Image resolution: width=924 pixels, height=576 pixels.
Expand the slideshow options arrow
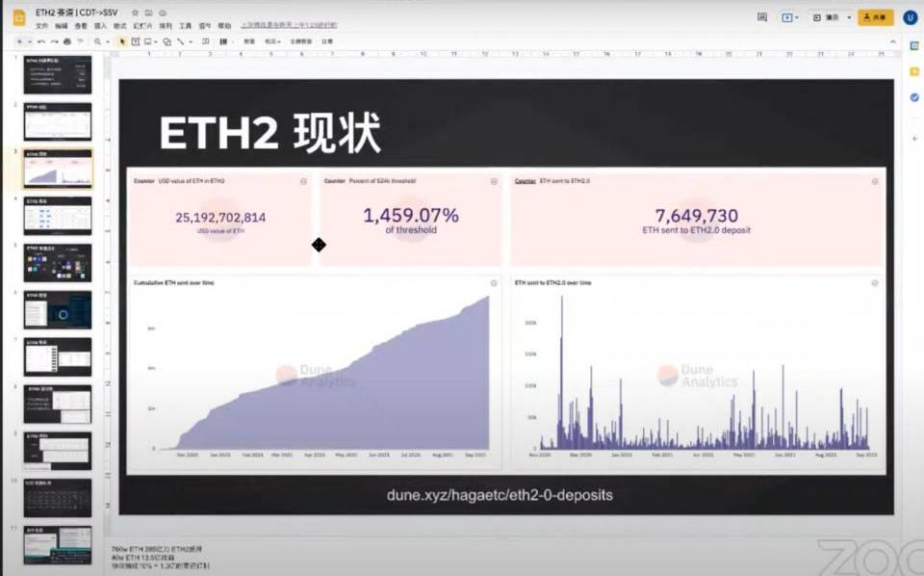[849, 17]
